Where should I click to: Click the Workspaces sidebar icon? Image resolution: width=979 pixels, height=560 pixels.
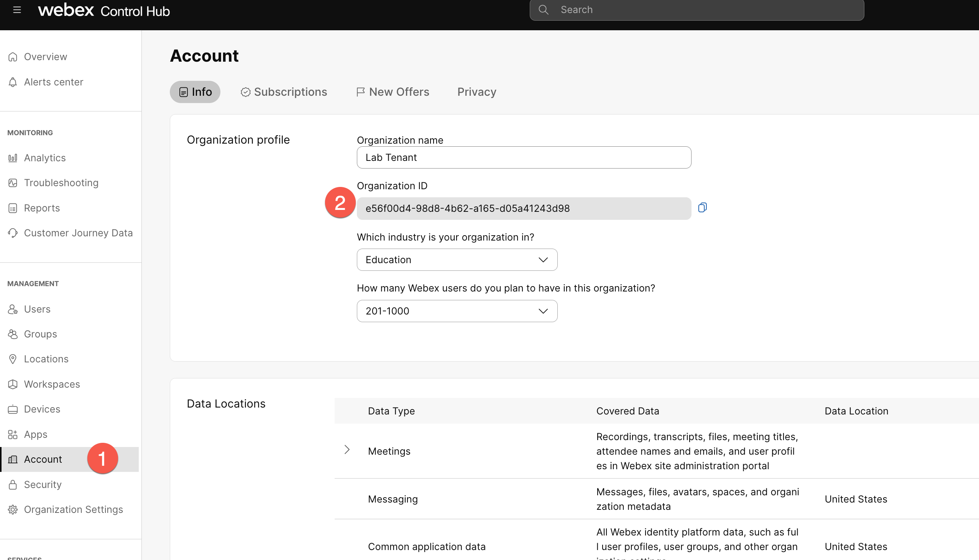(x=13, y=384)
